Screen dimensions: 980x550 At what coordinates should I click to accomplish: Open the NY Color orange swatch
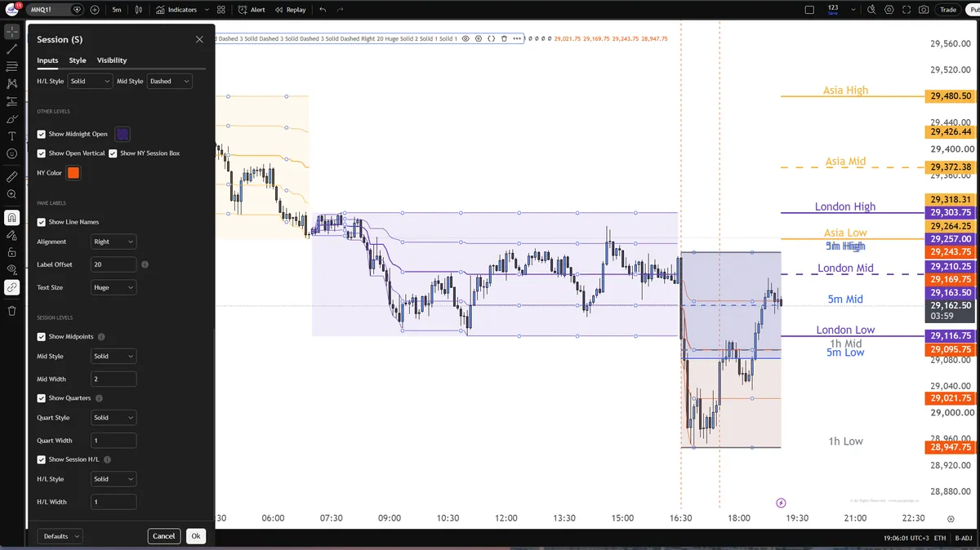(x=73, y=173)
